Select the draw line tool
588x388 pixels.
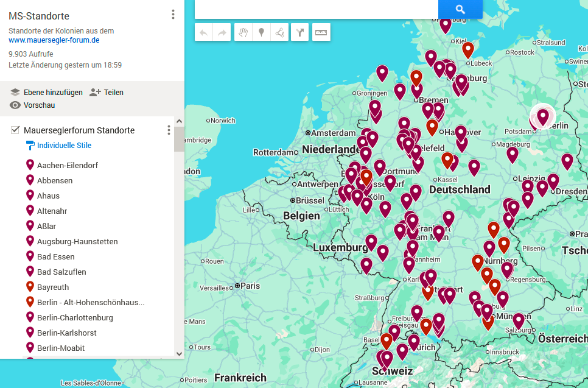pyautogui.click(x=279, y=32)
